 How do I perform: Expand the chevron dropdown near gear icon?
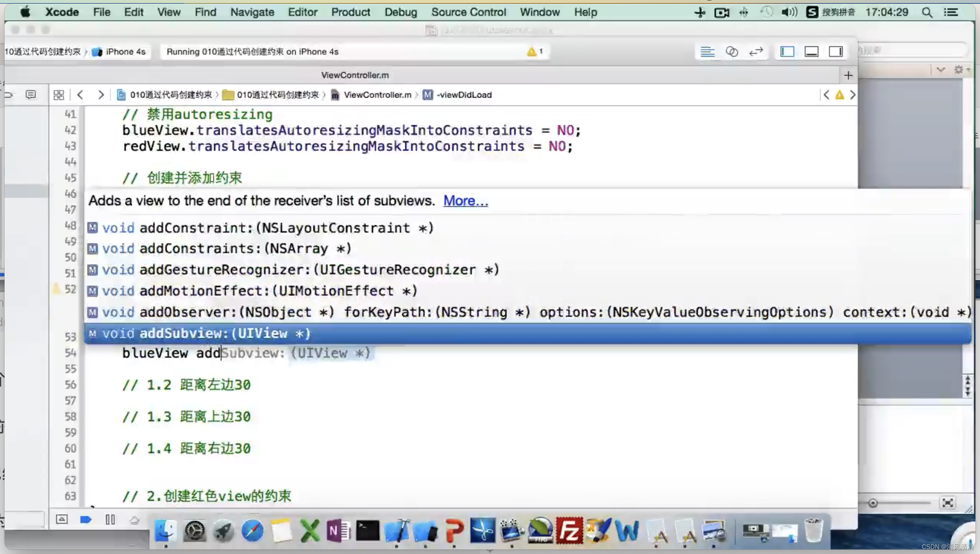click(941, 70)
